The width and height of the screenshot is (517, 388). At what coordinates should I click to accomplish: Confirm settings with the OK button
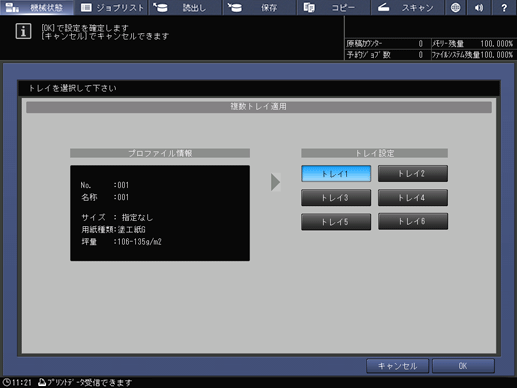(x=463, y=366)
